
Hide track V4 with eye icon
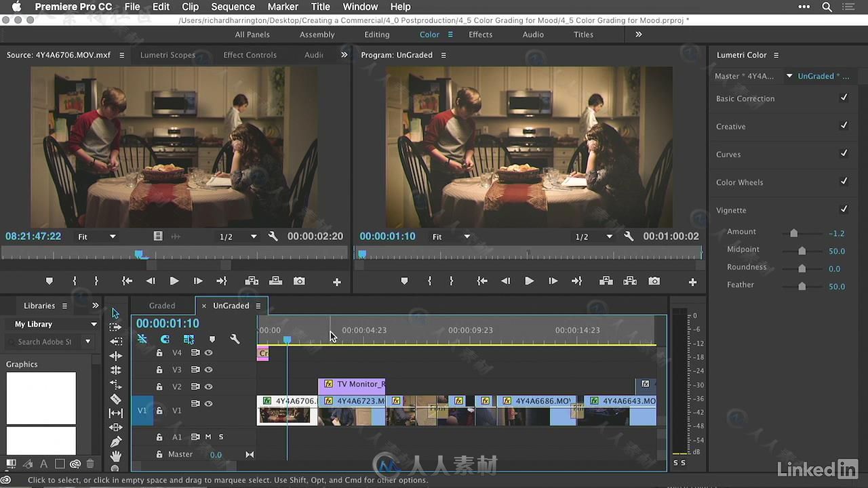(x=209, y=352)
